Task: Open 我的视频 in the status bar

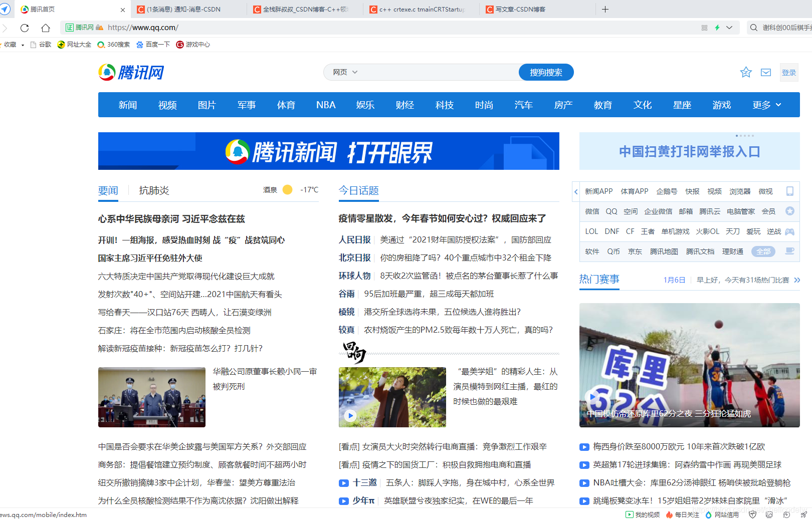Action: pyautogui.click(x=643, y=514)
